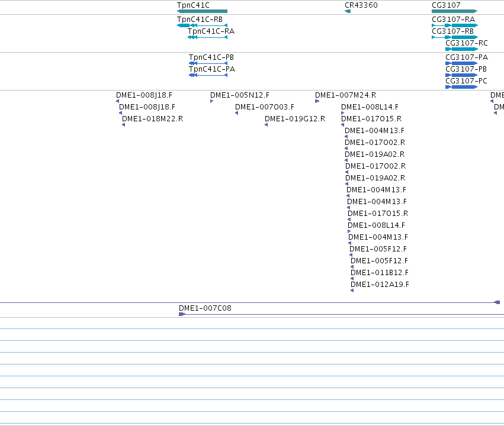Screen dimensions: 504x426
Task: Click the DME1-007C08 clone label
Action: (x=205, y=308)
